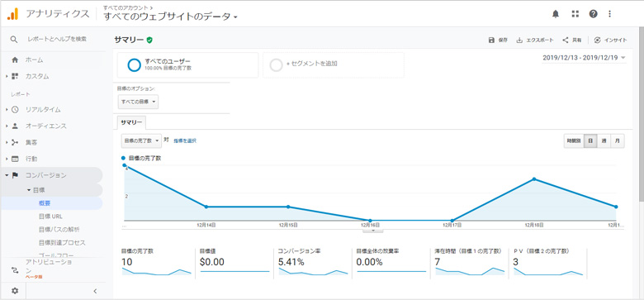Click + セグメントを追加 to add segment
This screenshot has height=300, width=644.
pyautogui.click(x=312, y=64)
